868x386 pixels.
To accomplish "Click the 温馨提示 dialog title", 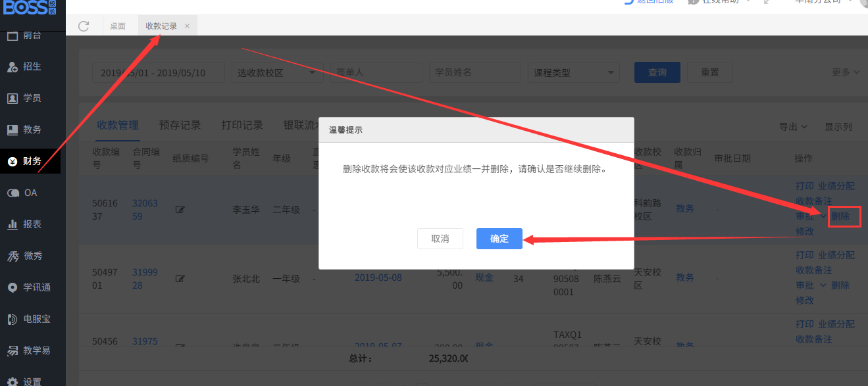I will [x=345, y=130].
